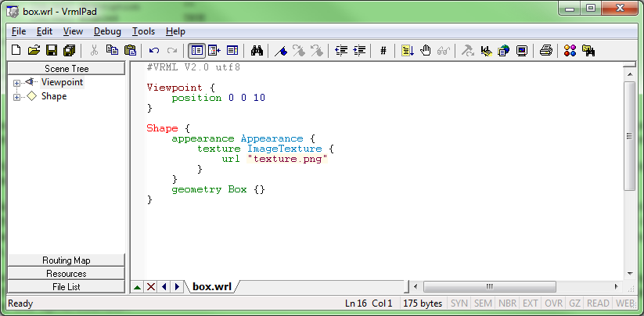Select the Shape item in scene tree

pos(53,97)
